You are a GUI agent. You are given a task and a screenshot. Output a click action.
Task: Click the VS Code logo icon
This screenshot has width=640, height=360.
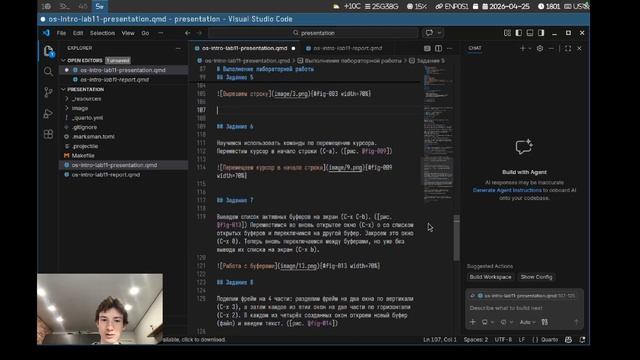pos(46,33)
